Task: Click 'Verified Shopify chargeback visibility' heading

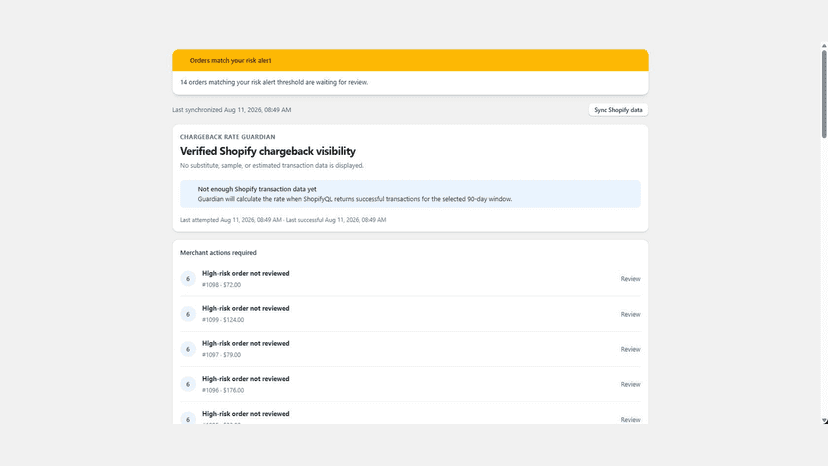Action: [268, 151]
